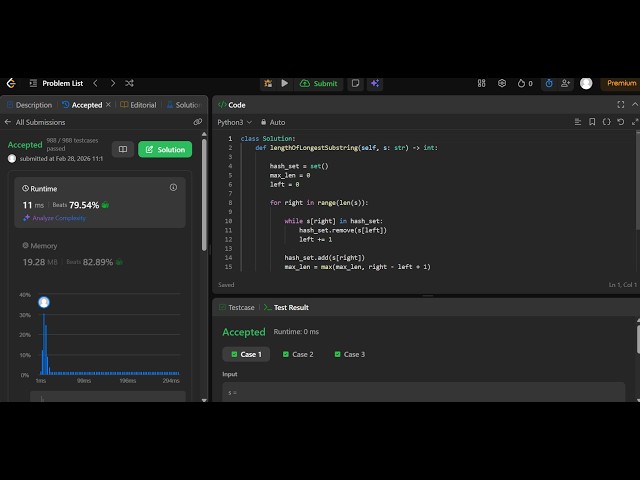Select Case 1 result
Image resolution: width=640 pixels, height=480 pixels.
click(246, 354)
